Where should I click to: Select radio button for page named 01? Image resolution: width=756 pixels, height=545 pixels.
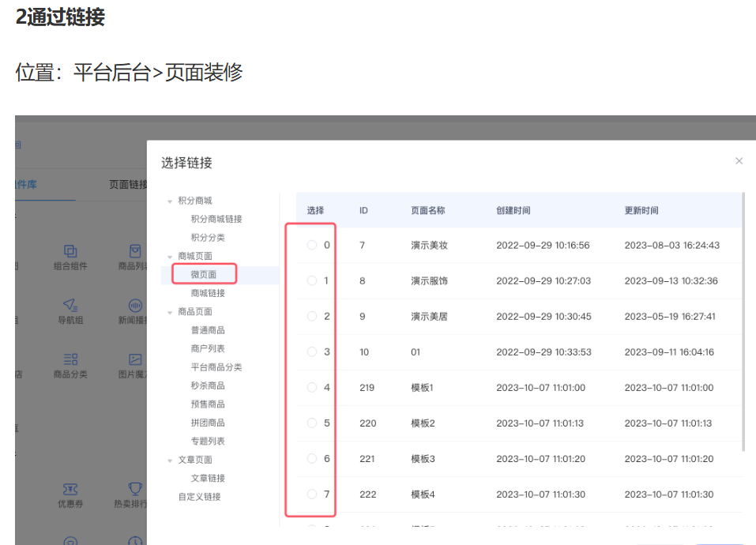[x=312, y=351]
